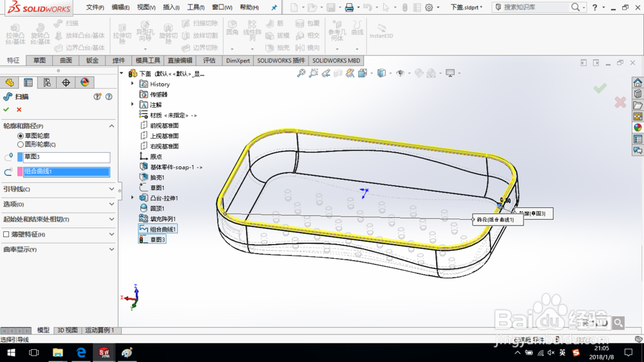Viewport: 644px width, 362px height.
Task: Open the 工具 menu
Action: [196, 7]
